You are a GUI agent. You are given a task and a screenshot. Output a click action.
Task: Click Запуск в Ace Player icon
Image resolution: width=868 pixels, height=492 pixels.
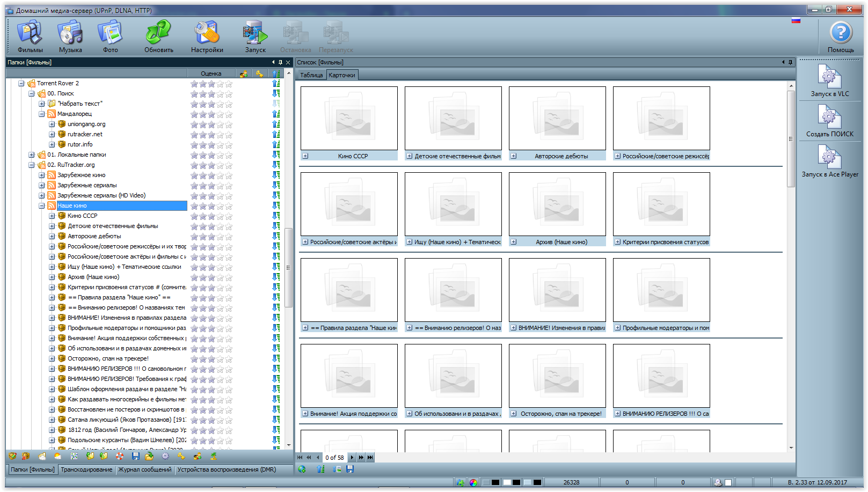tap(829, 161)
